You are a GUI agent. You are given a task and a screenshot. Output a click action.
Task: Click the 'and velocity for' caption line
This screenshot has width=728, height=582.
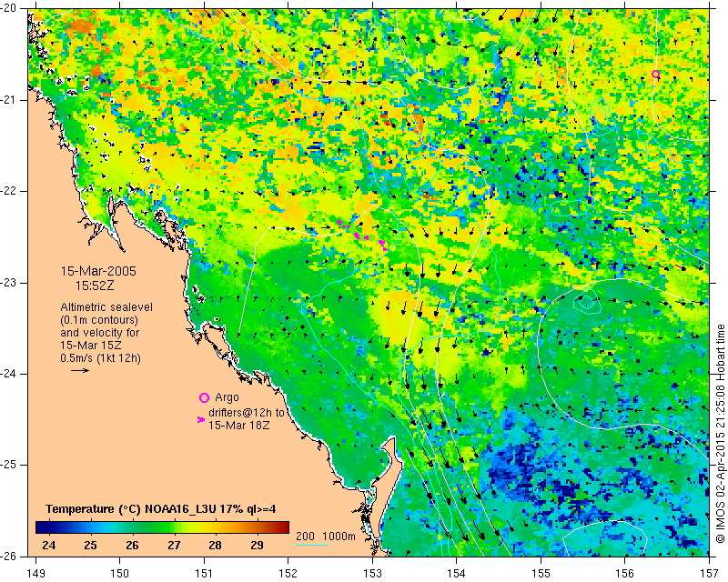point(100,333)
